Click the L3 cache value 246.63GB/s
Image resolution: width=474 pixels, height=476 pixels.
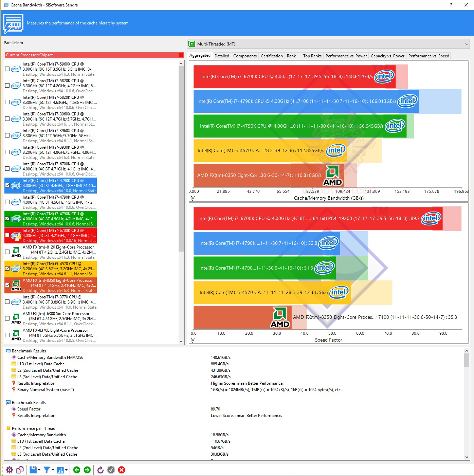click(x=221, y=377)
